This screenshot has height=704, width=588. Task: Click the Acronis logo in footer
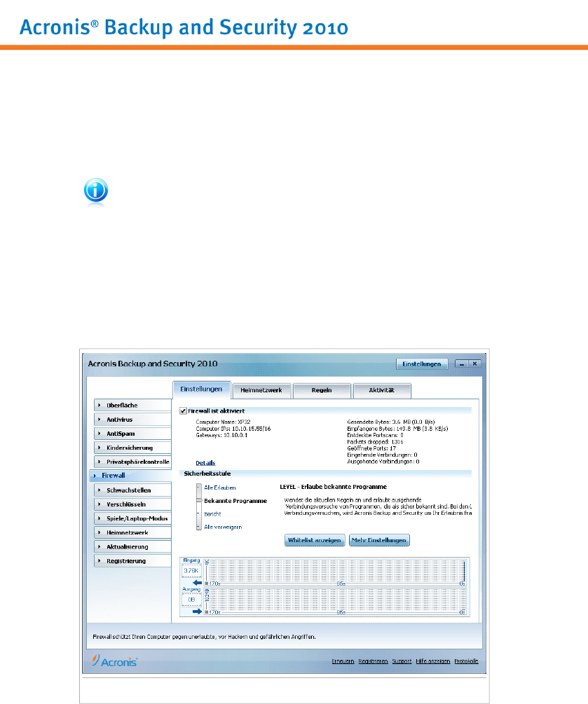(x=114, y=661)
